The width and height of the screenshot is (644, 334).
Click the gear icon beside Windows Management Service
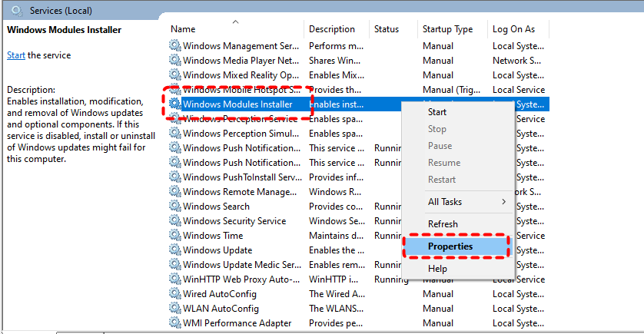[175, 46]
